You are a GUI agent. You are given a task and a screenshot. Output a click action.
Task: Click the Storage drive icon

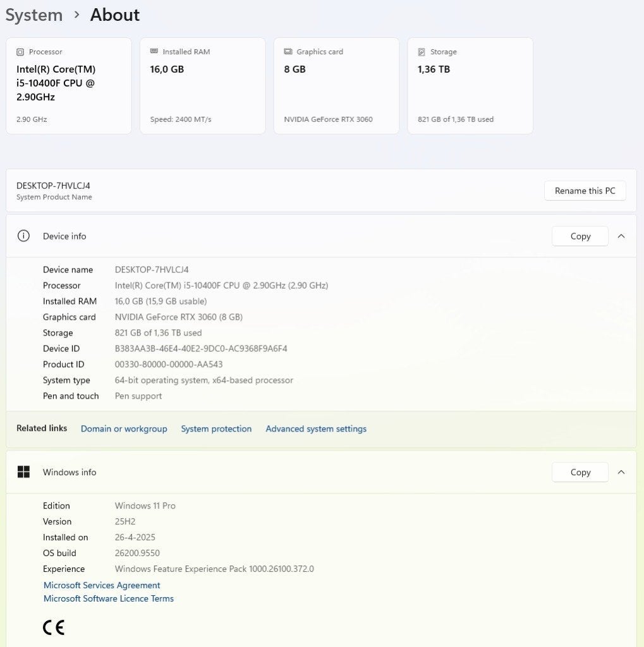coord(422,52)
